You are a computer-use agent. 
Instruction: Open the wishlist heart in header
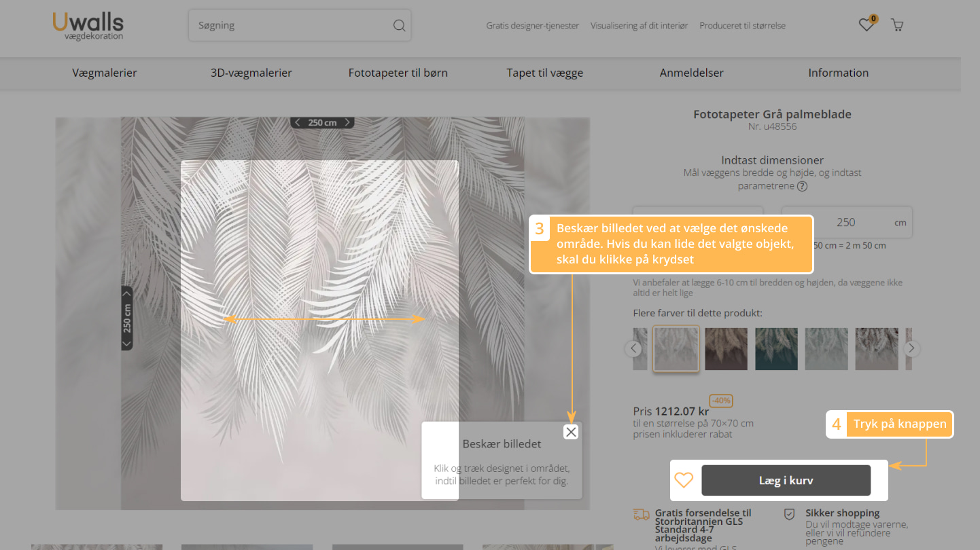(x=866, y=25)
